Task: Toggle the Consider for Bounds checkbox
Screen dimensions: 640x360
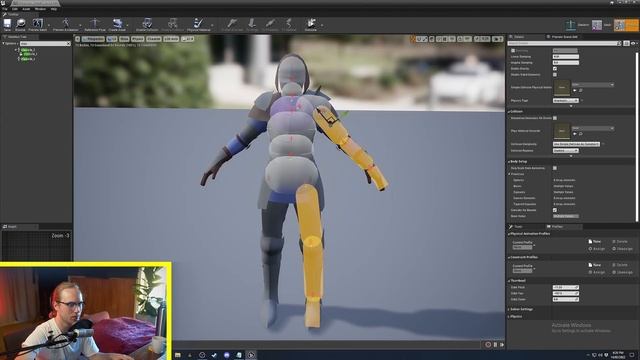Action: coord(555,210)
